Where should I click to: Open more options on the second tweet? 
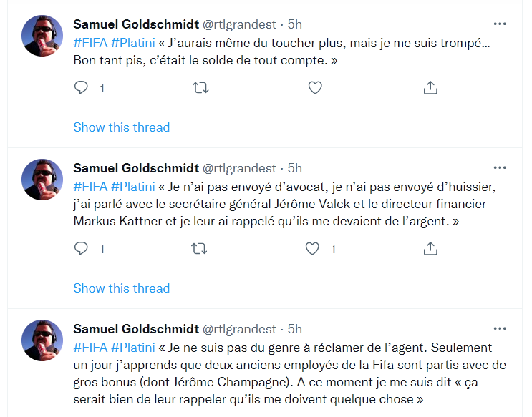pos(500,168)
